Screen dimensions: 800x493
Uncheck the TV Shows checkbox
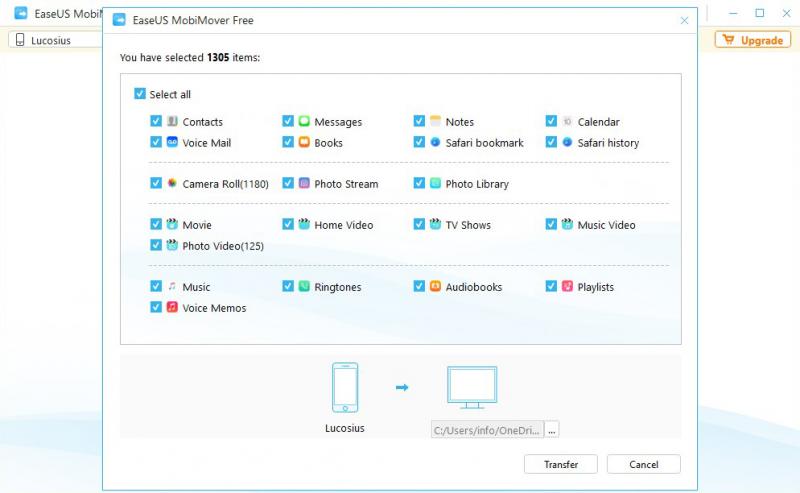tap(419, 224)
